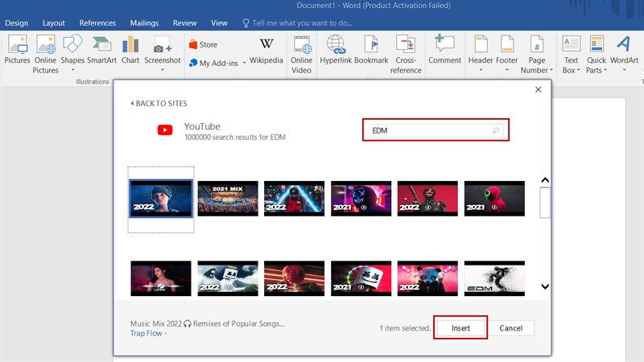Select Online Pictures in the ribbon
This screenshot has height=362, width=644.
click(x=45, y=55)
